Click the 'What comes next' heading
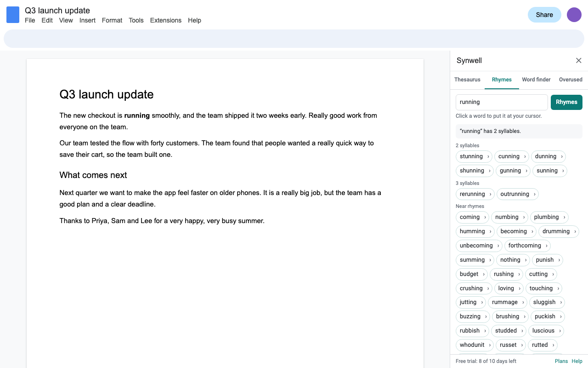Screen dimensions: 588x368 93,175
